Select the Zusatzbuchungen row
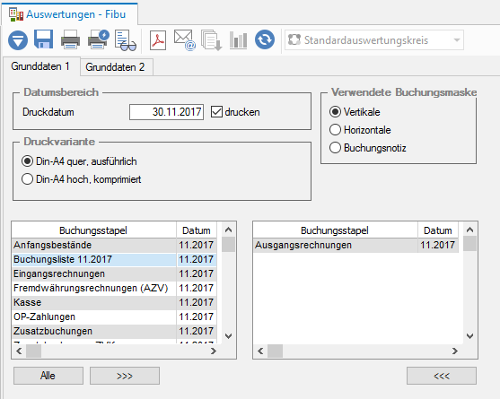Image resolution: width=500 pixels, height=399 pixels. pyautogui.click(x=114, y=331)
